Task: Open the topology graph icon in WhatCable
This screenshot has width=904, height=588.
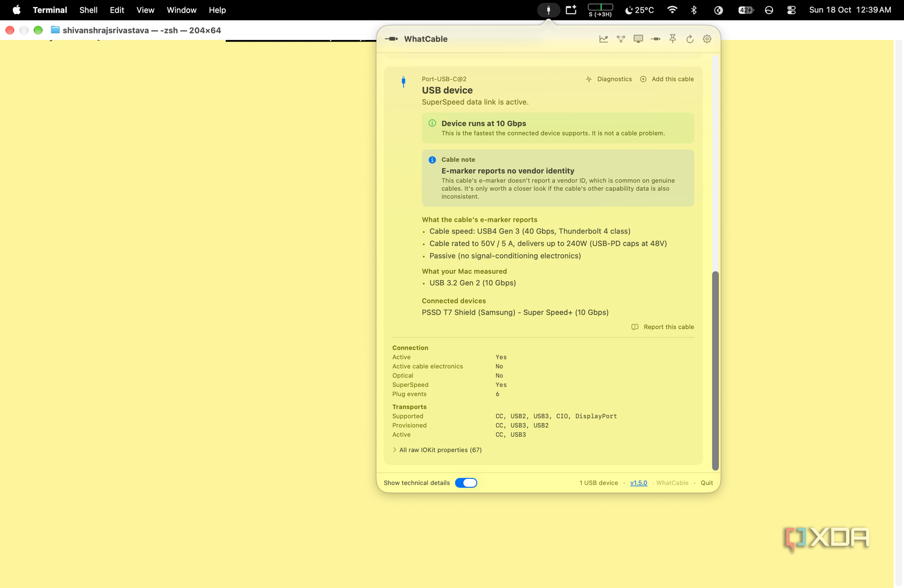Action: 621,39
